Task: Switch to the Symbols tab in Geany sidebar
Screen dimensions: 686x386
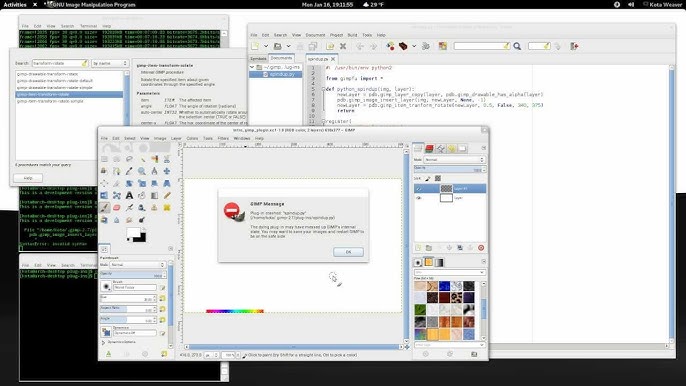Action: pyautogui.click(x=258, y=58)
